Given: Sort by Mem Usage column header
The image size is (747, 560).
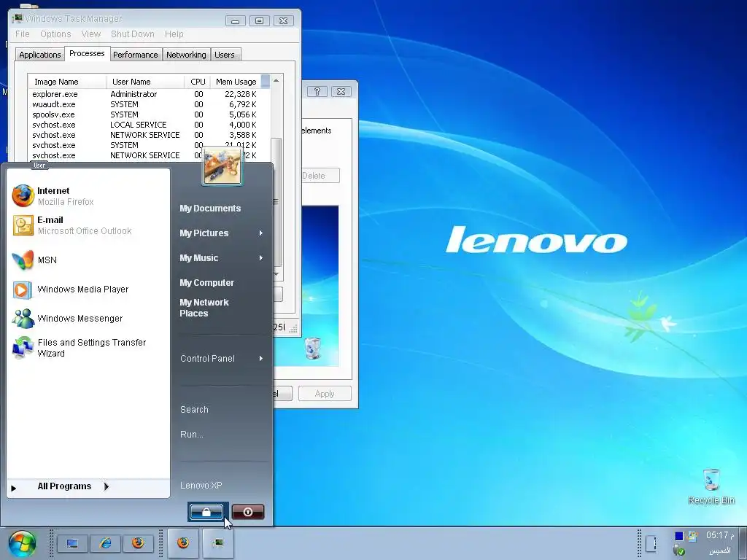Looking at the screenshot, I should pos(236,82).
